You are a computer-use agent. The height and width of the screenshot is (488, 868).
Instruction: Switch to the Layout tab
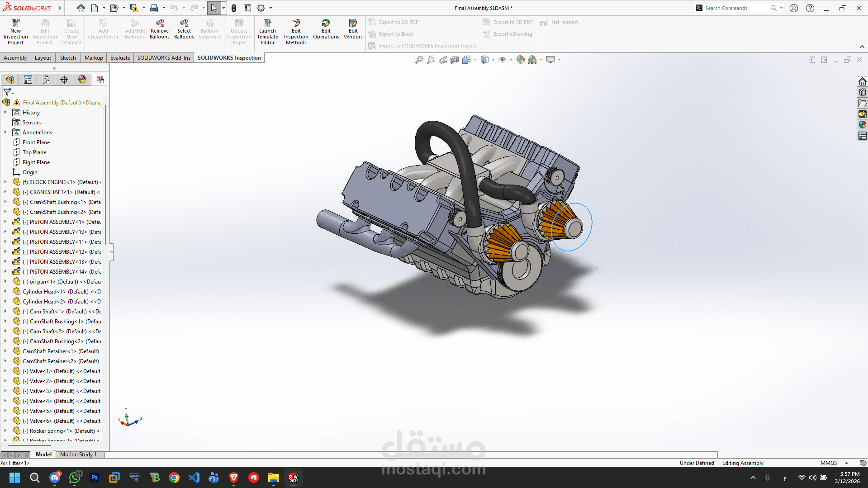point(43,58)
